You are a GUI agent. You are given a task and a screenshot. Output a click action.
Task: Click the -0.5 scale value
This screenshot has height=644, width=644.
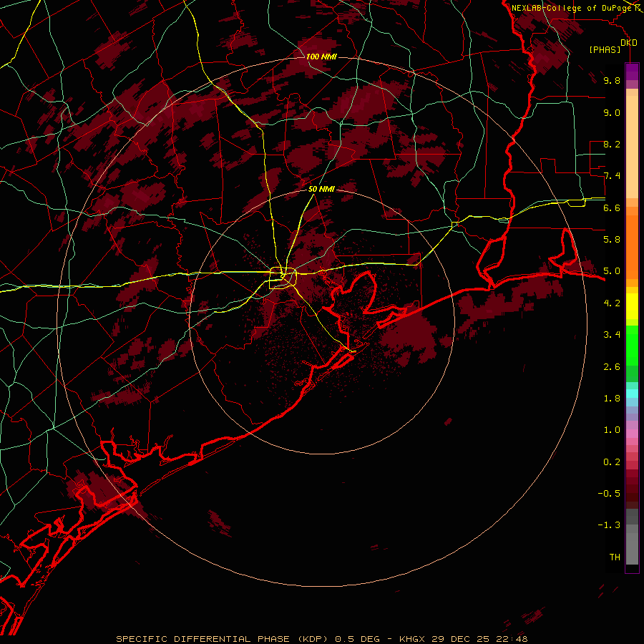click(x=609, y=494)
